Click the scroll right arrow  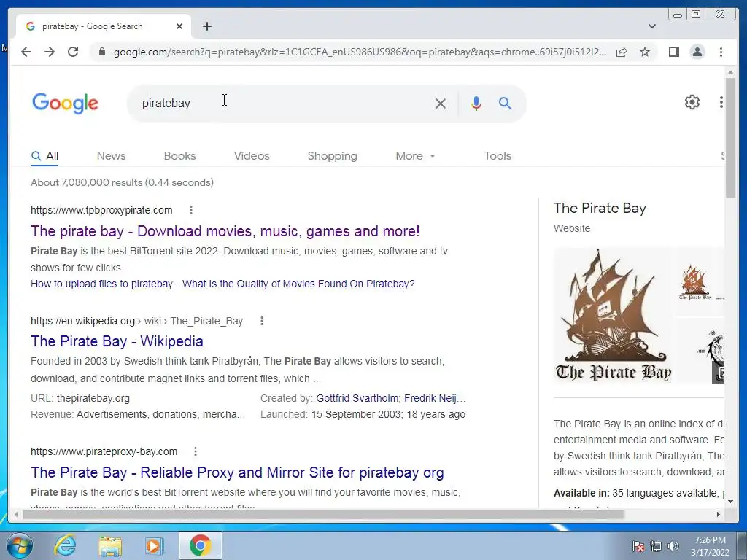(718, 514)
